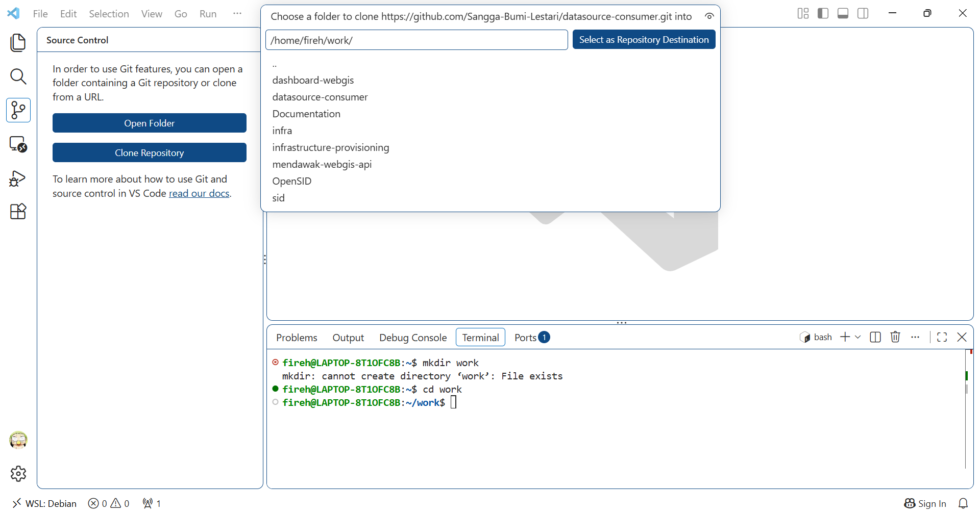Select the Terminal tab
Screen dimensions: 980x514
(480, 338)
